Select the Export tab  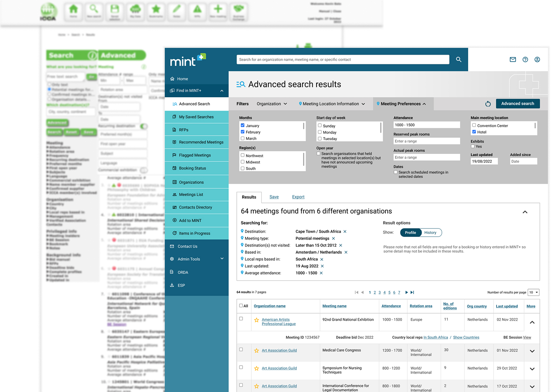(x=298, y=197)
